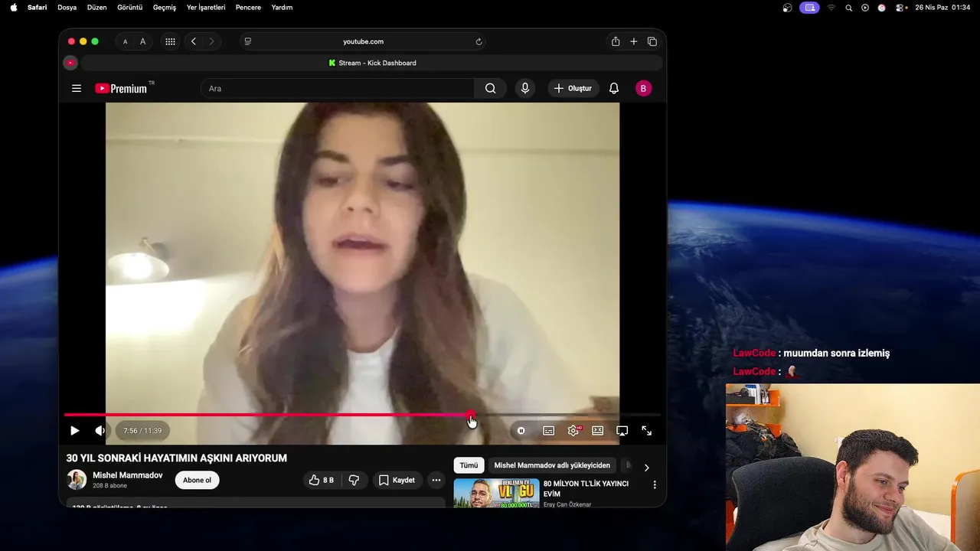Image resolution: width=980 pixels, height=551 pixels.
Task: Open the Geçmiş menu
Action: click(165, 7)
